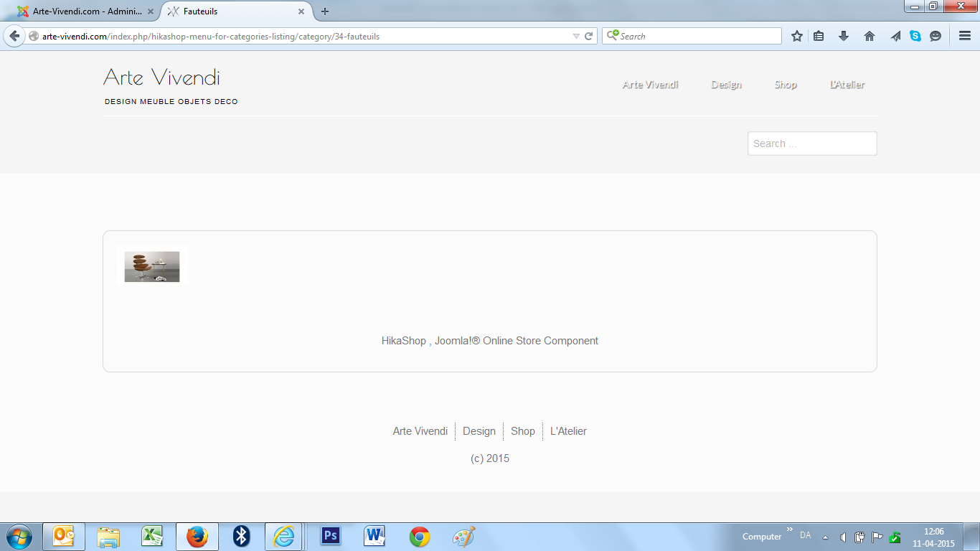Open Shop in the top menu
Screen dimensions: 980x551
pos(786,85)
